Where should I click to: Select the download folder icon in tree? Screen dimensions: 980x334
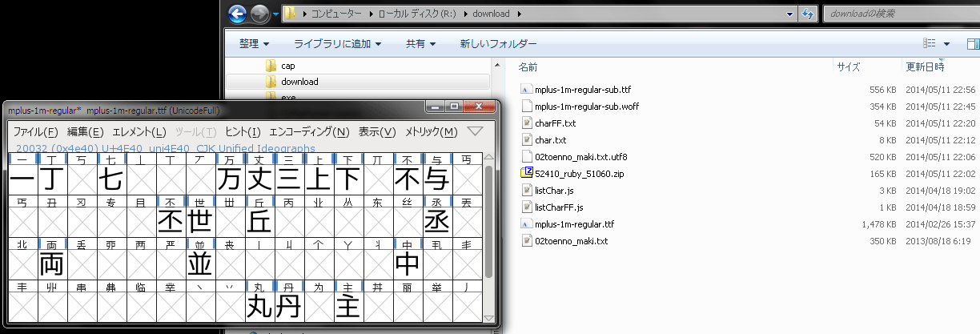tap(271, 82)
